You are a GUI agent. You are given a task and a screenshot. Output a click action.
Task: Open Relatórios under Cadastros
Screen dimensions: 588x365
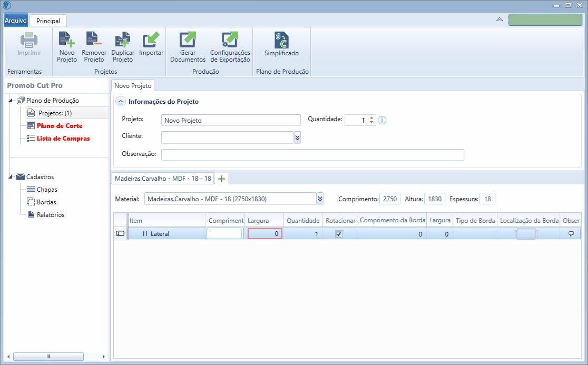coord(50,215)
